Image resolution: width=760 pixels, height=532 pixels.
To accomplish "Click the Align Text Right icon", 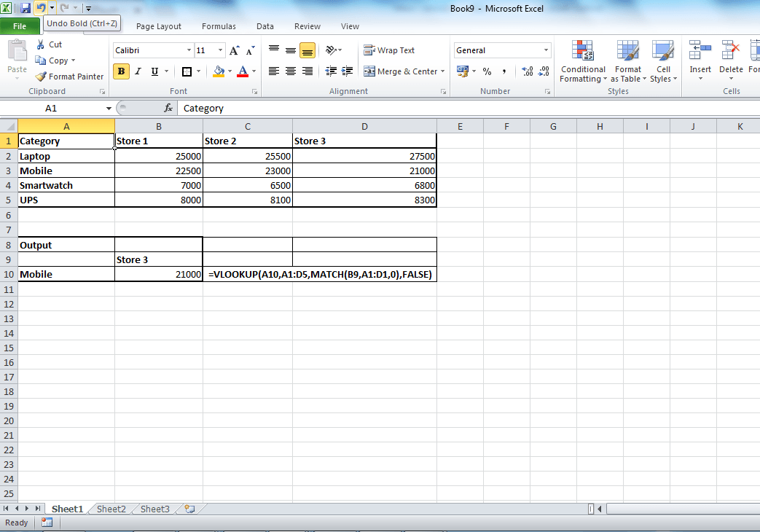I will point(307,71).
